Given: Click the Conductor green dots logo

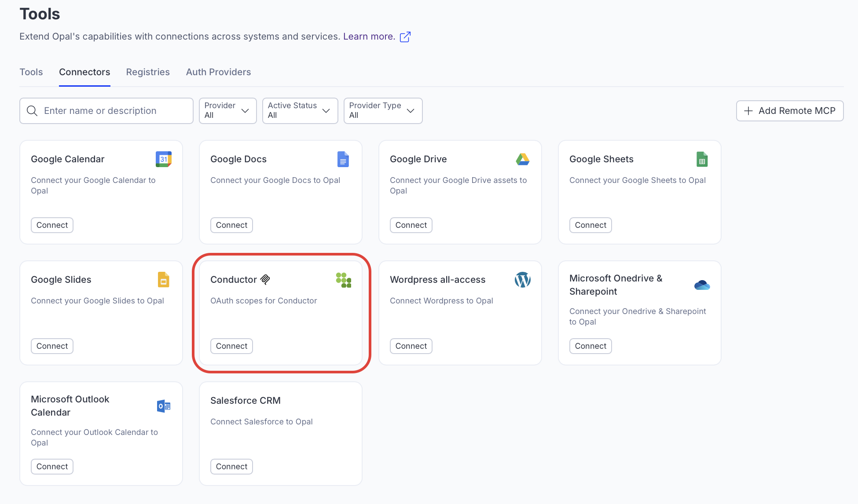Looking at the screenshot, I should coord(343,280).
